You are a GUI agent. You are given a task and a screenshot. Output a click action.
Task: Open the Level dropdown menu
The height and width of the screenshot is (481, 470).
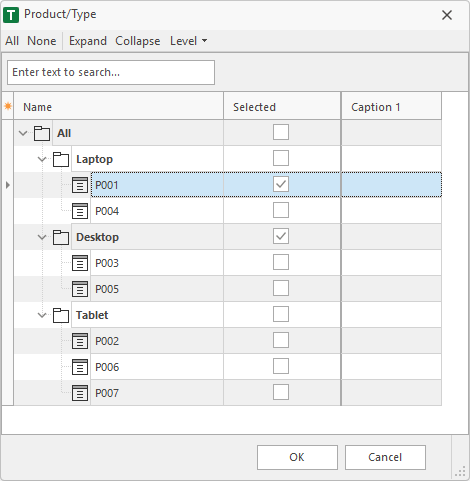click(x=189, y=41)
